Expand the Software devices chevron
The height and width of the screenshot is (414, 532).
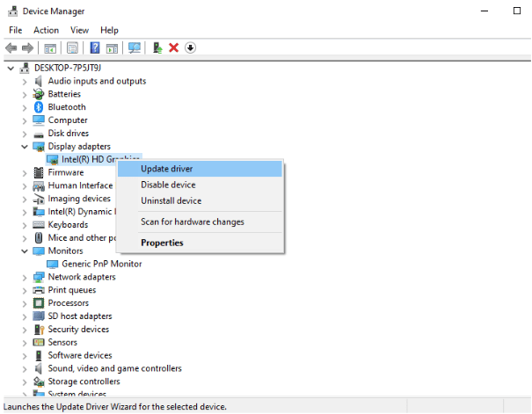[25, 356]
